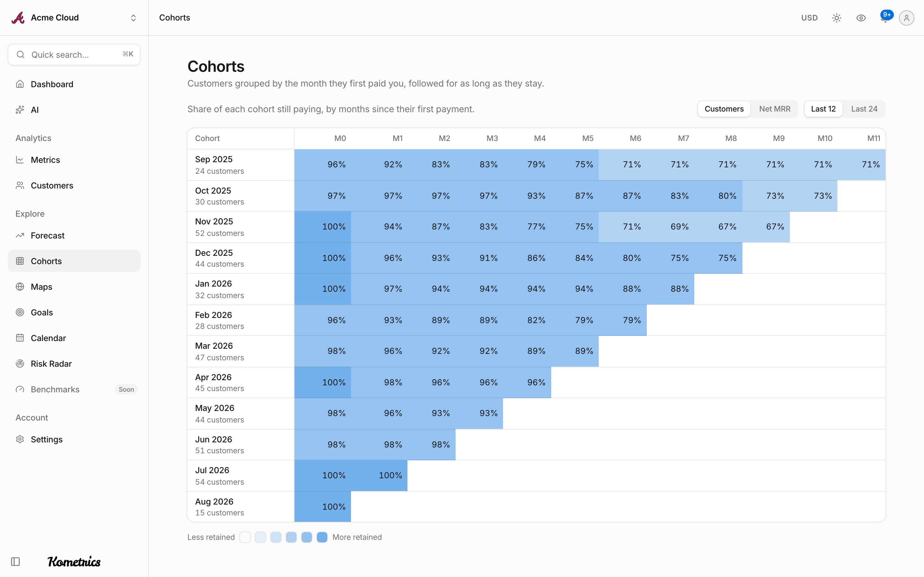Image resolution: width=924 pixels, height=577 pixels.
Task: Open the Settings gear icon
Action: pyautogui.click(x=20, y=439)
